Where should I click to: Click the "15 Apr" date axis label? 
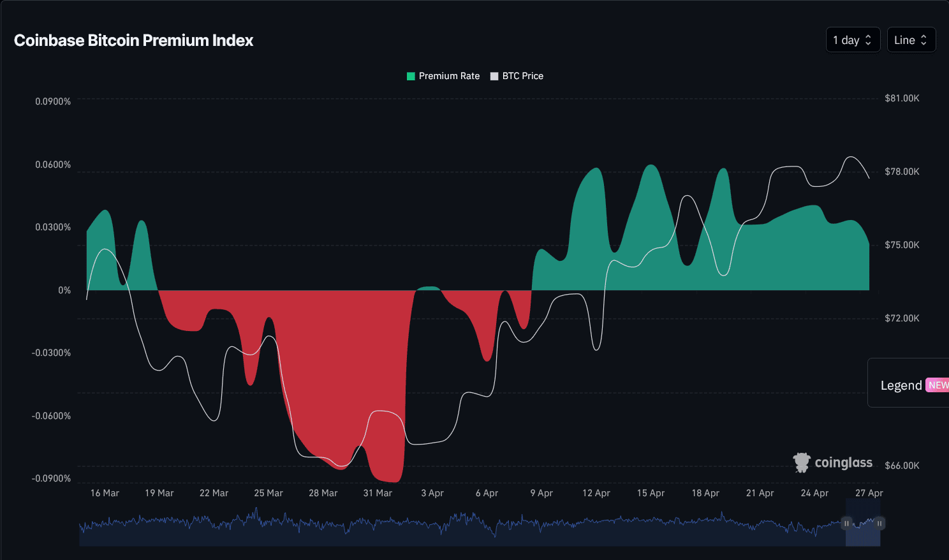coord(651,493)
